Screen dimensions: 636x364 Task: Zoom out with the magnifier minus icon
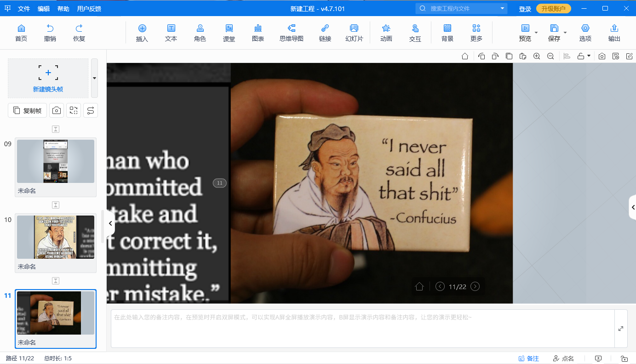[x=550, y=56]
